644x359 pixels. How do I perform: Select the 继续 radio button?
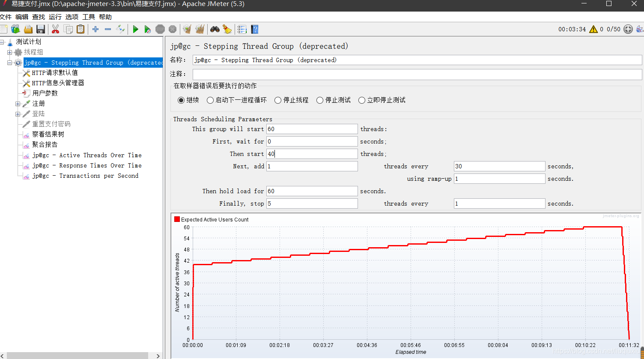pyautogui.click(x=181, y=100)
